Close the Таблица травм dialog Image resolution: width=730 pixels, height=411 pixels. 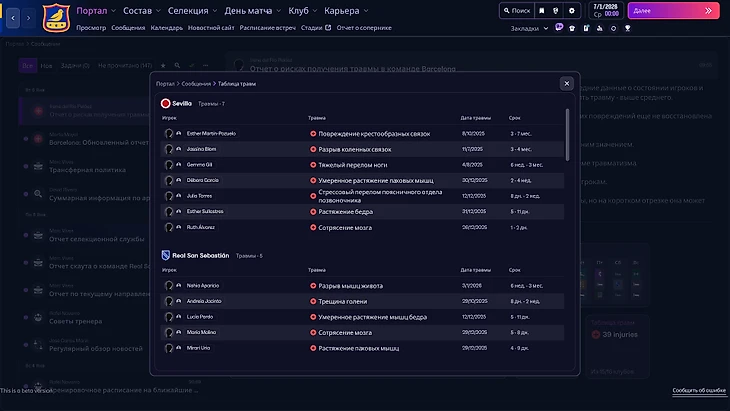[x=567, y=83]
